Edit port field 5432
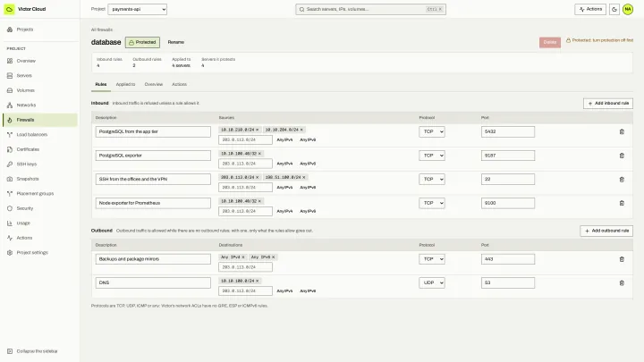The height and width of the screenshot is (362, 644). [508, 131]
